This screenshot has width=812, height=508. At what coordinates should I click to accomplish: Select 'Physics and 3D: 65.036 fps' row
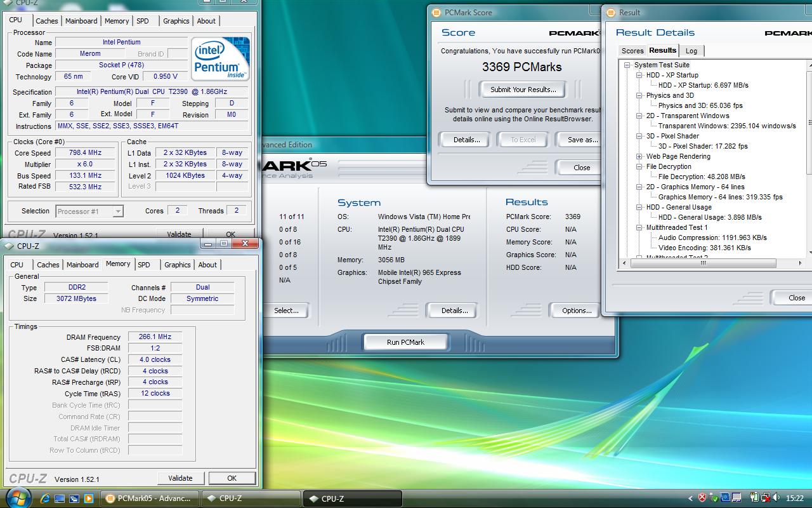click(x=700, y=105)
